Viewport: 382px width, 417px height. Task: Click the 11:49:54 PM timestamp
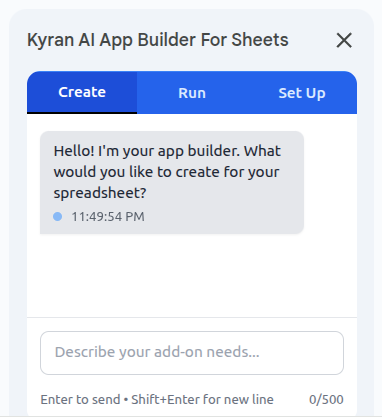click(108, 217)
